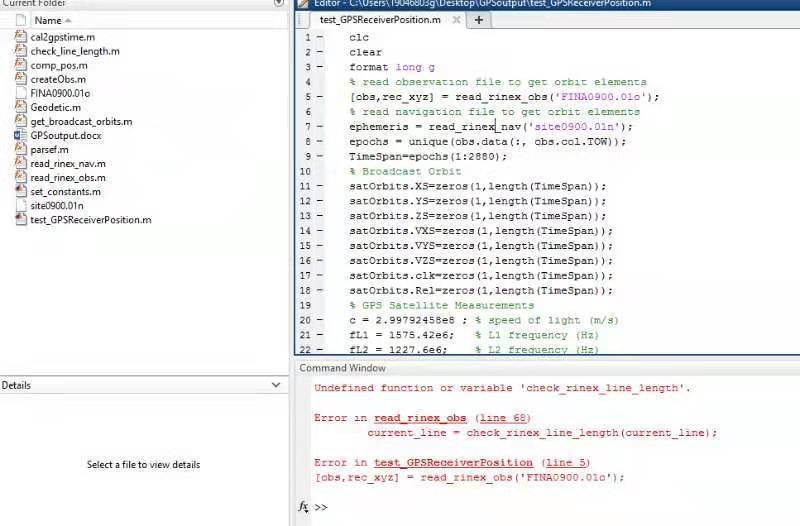This screenshot has width=800, height=526.
Task: Select file name FINA0900.01o
Action: tap(60, 93)
